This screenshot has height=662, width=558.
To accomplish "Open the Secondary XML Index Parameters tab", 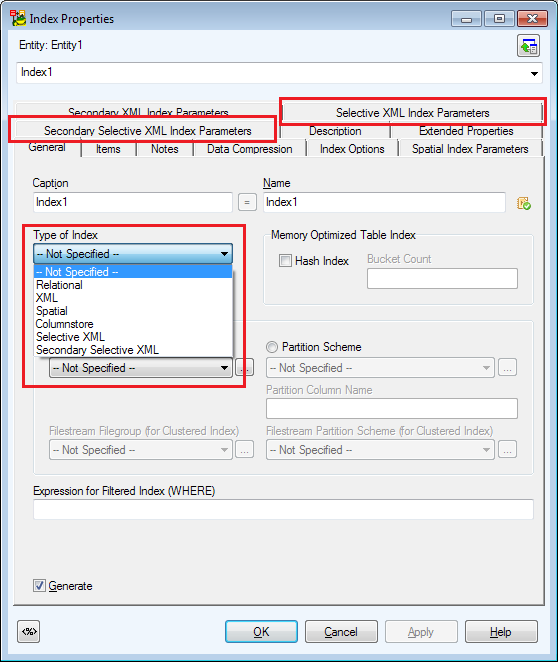I will click(148, 112).
